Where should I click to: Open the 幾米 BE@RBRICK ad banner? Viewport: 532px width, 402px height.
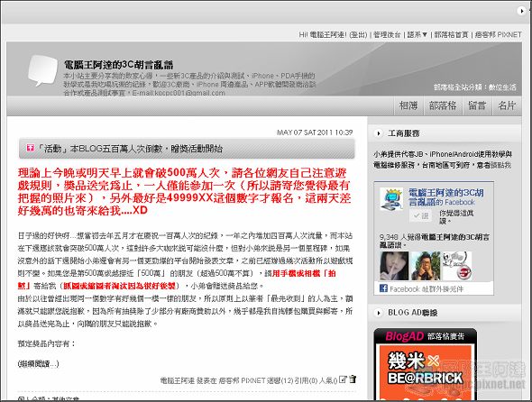pyautogui.click(x=426, y=372)
